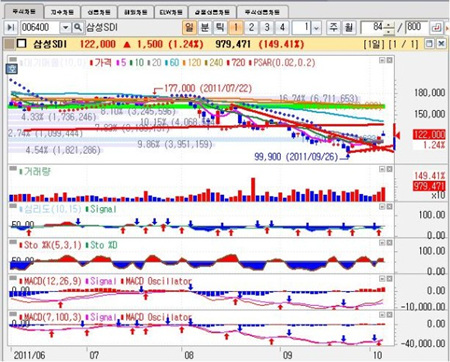This screenshot has height=362, width=450.
Task: Click the skip-forward arrow icon beside stock code
Action: click(x=11, y=27)
